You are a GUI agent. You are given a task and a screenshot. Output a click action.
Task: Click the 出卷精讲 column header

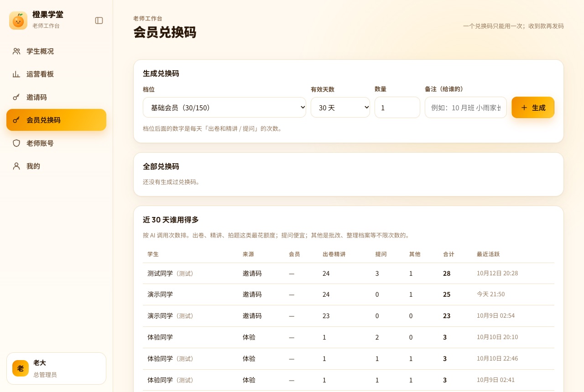pos(334,254)
